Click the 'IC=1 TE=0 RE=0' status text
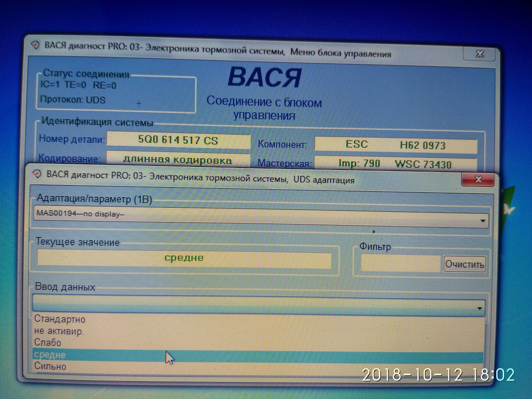 pyautogui.click(x=78, y=85)
